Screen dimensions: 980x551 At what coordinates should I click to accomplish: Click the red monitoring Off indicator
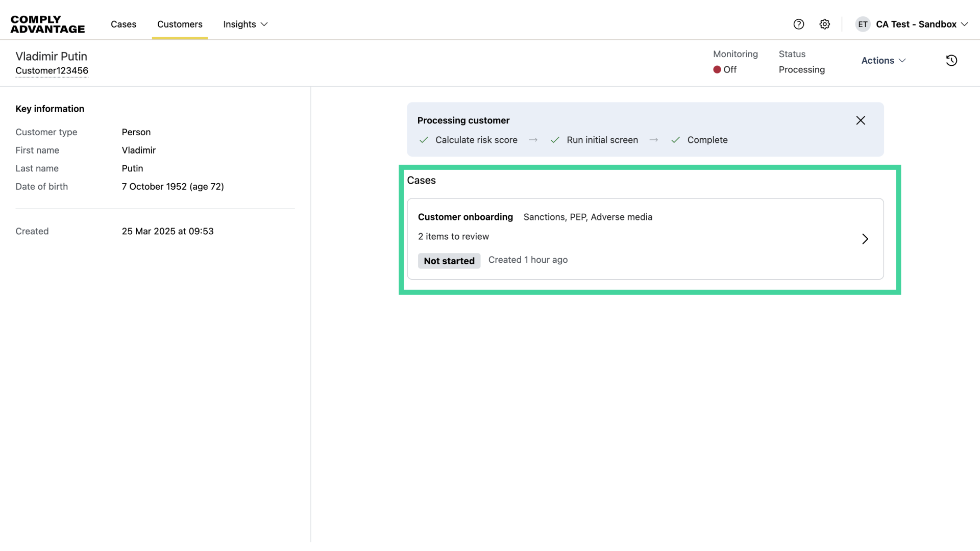tap(718, 69)
